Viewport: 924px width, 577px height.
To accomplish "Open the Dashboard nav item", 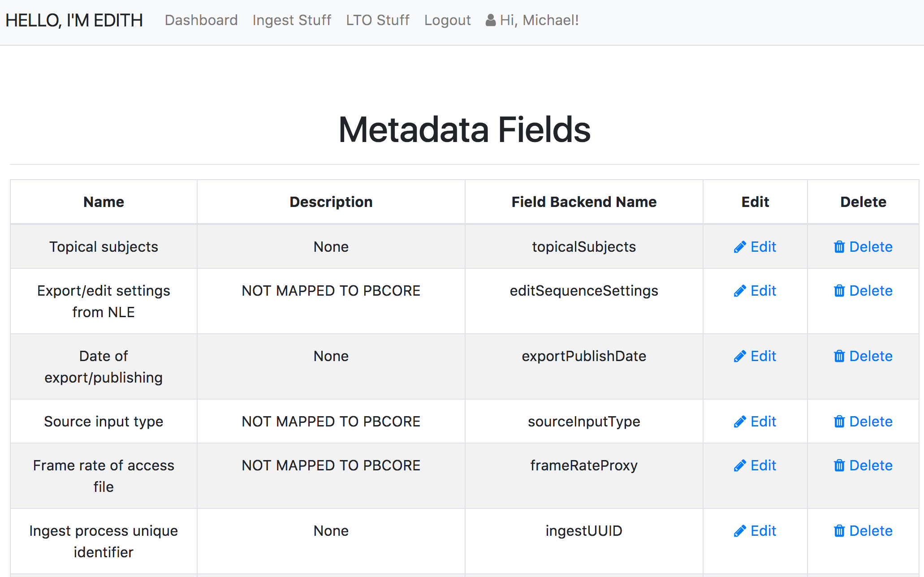I will point(201,20).
